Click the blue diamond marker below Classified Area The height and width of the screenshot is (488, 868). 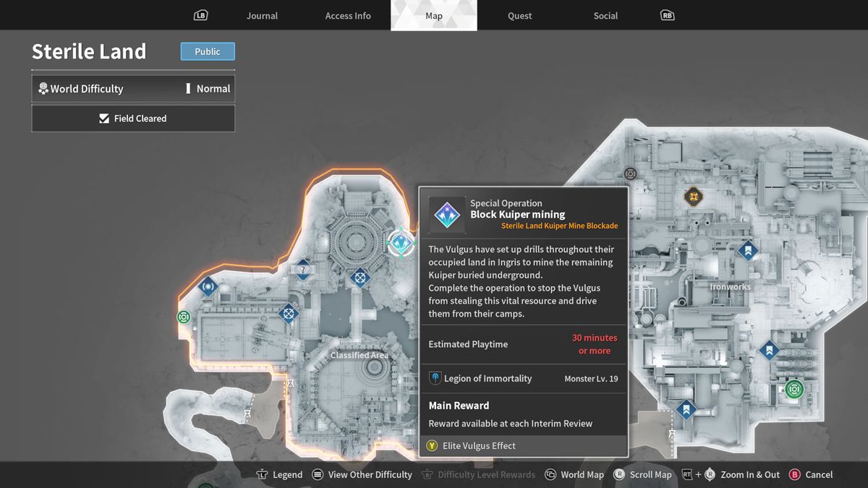(289, 313)
